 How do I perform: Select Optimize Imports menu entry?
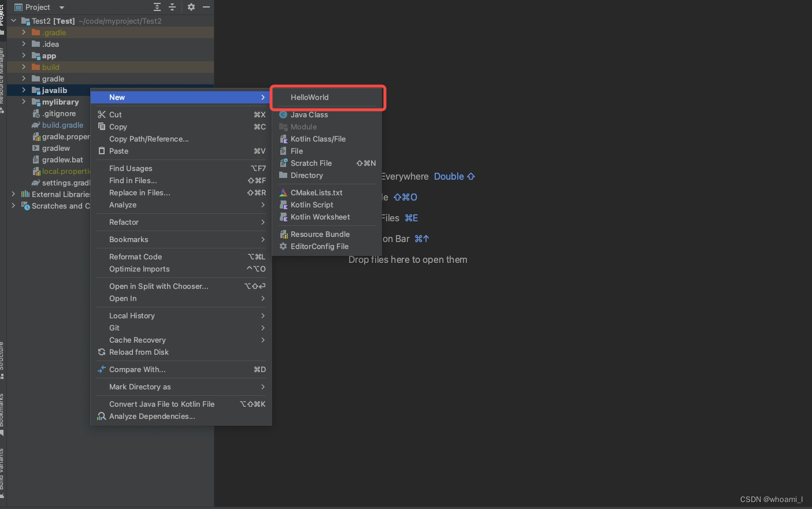click(181, 269)
